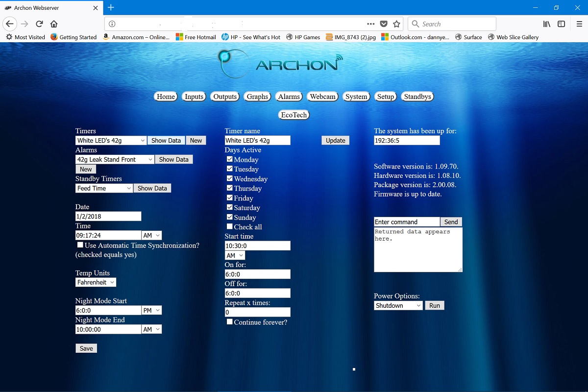
Task: Open the Getting Started bookmark
Action: (73, 37)
